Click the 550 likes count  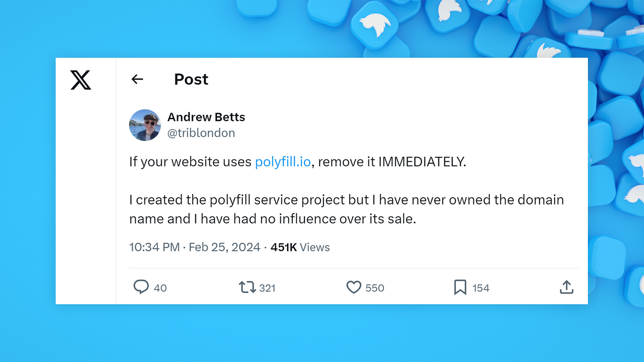click(375, 288)
